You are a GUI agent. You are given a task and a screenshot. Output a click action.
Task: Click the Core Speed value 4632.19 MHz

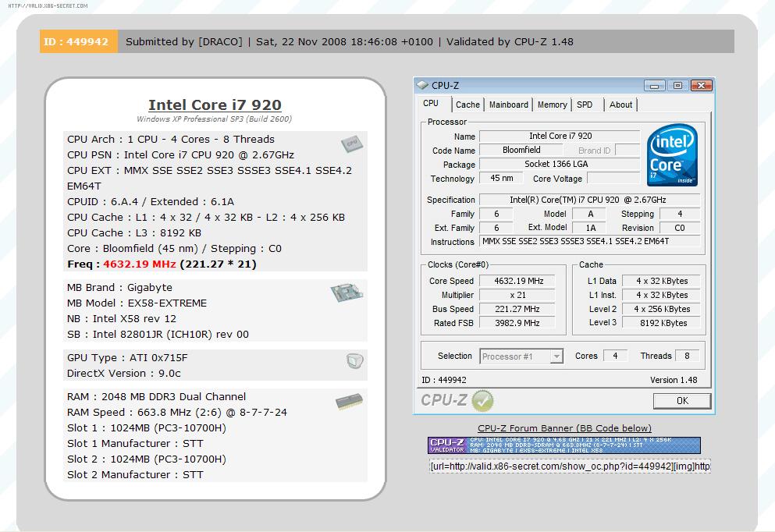tap(517, 281)
